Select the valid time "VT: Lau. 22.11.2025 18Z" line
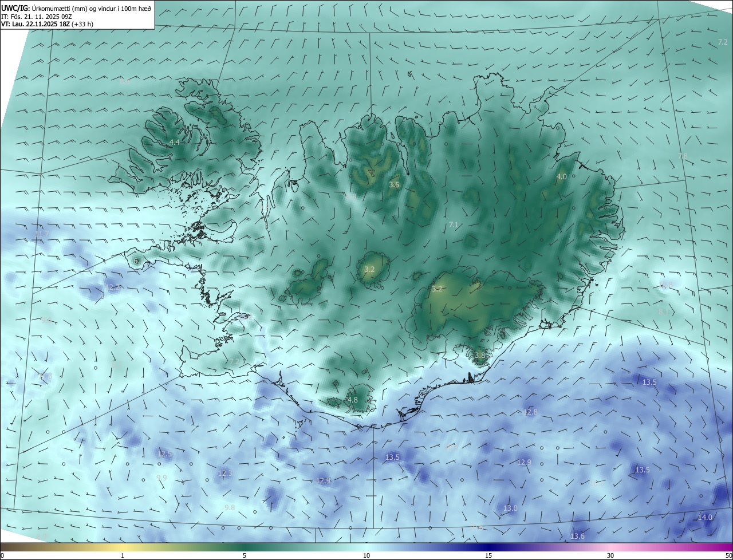Viewport: 733px width, 560px height. point(48,24)
